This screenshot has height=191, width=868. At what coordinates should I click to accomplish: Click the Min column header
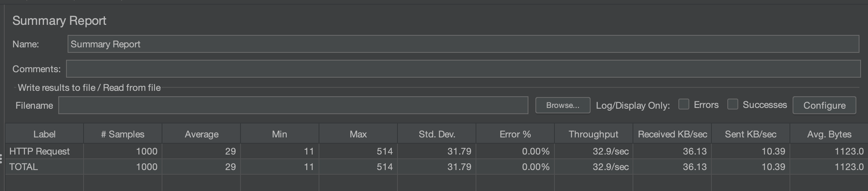280,134
